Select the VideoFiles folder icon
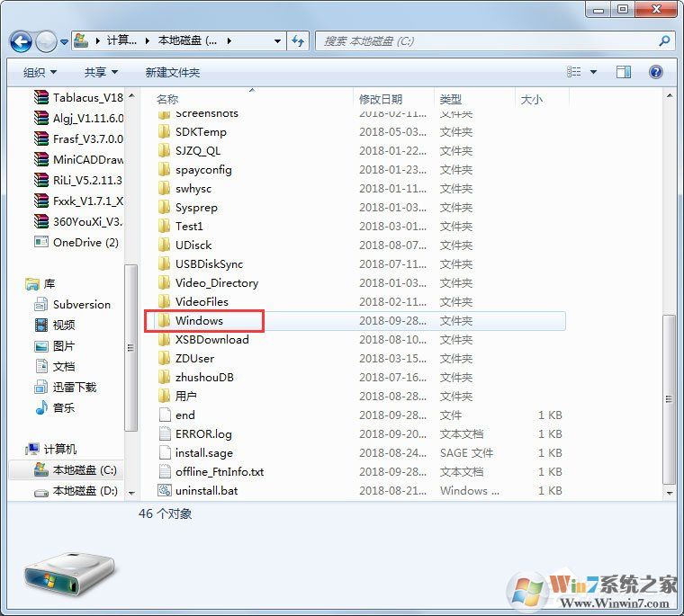The height and width of the screenshot is (616, 684). coord(164,301)
